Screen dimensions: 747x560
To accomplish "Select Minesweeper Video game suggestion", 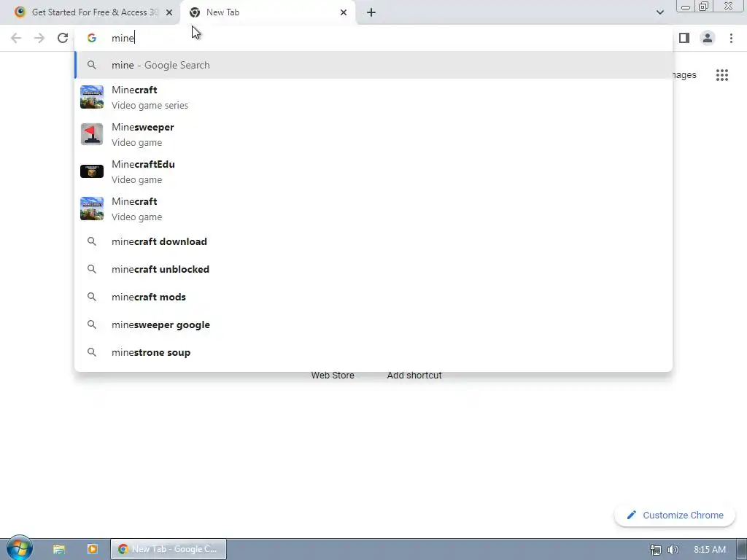I will coord(373,134).
